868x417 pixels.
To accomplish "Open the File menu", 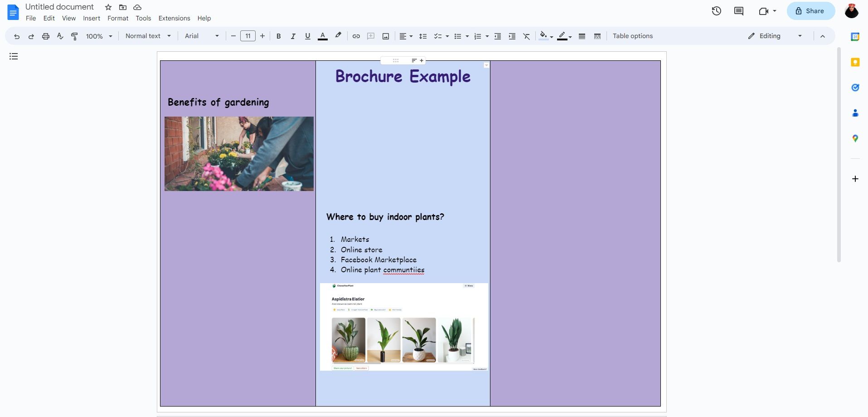I will (31, 18).
